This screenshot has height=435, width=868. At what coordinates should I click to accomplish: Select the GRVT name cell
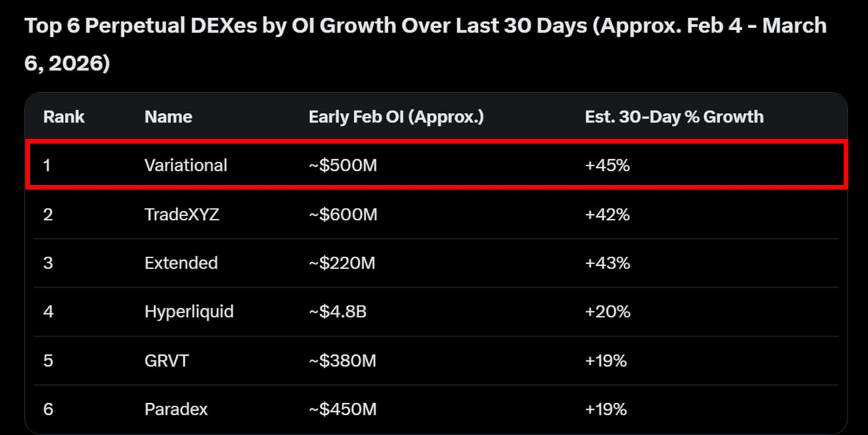tap(167, 360)
